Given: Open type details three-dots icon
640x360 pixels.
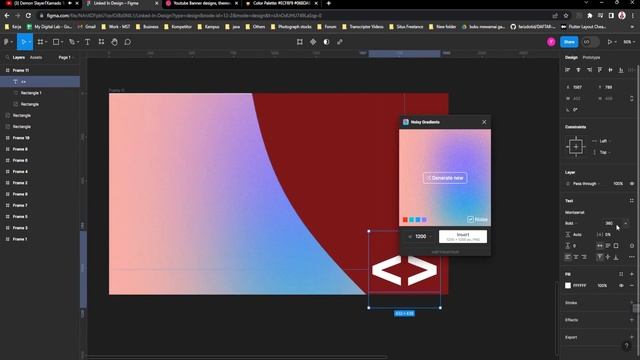Looking at the screenshot, I should 632,257.
